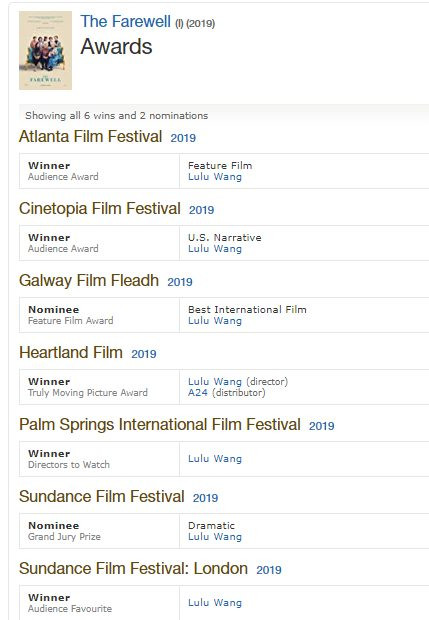This screenshot has height=620, width=429.
Task: Click the Sundance Film Festival: London heading
Action: coord(134,568)
